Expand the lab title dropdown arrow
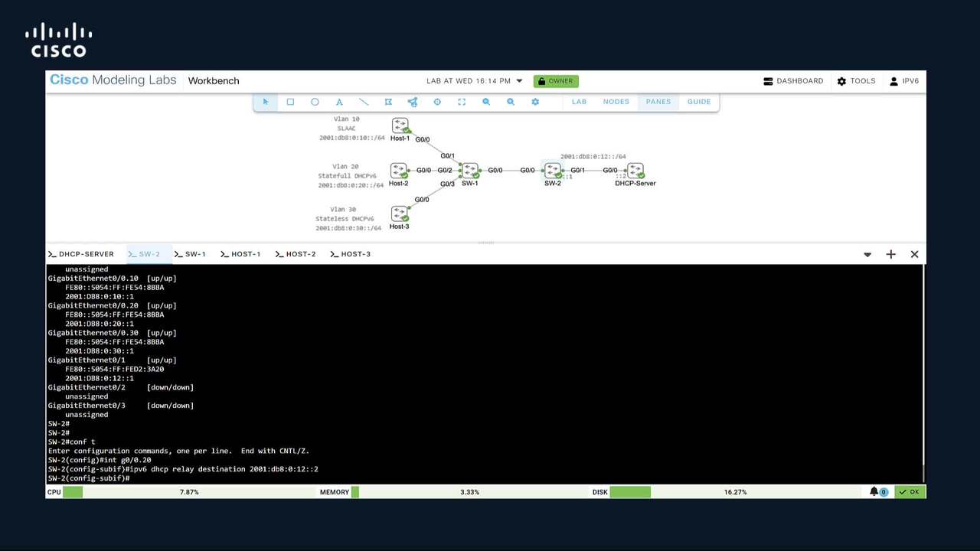The image size is (980, 551). tap(519, 81)
